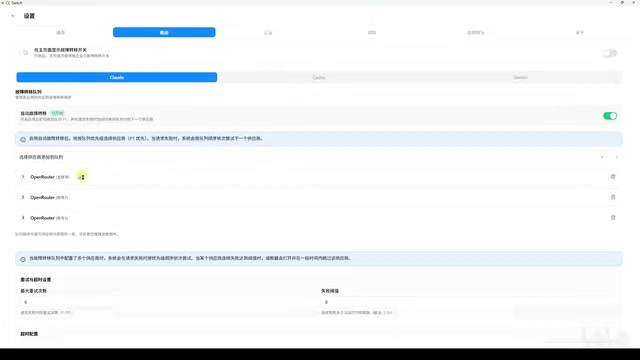Switch to the Gemini app tab
The width and height of the screenshot is (640, 360).
(x=520, y=77)
